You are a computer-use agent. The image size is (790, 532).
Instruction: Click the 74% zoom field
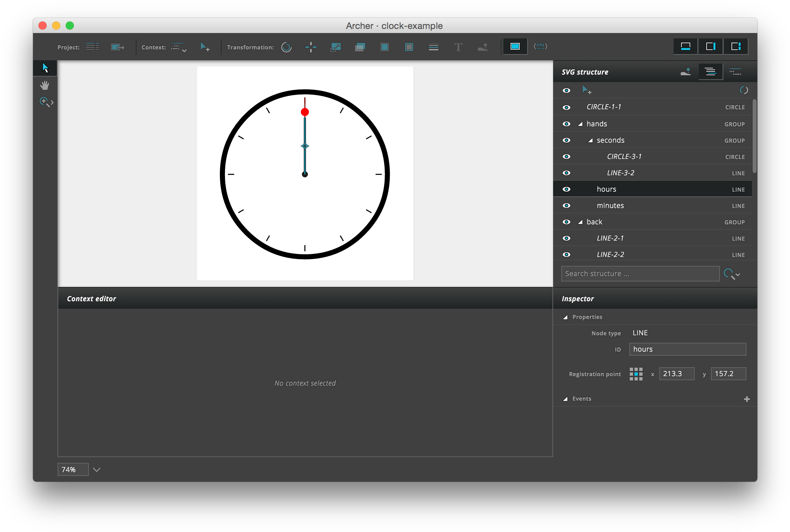pyautogui.click(x=73, y=470)
